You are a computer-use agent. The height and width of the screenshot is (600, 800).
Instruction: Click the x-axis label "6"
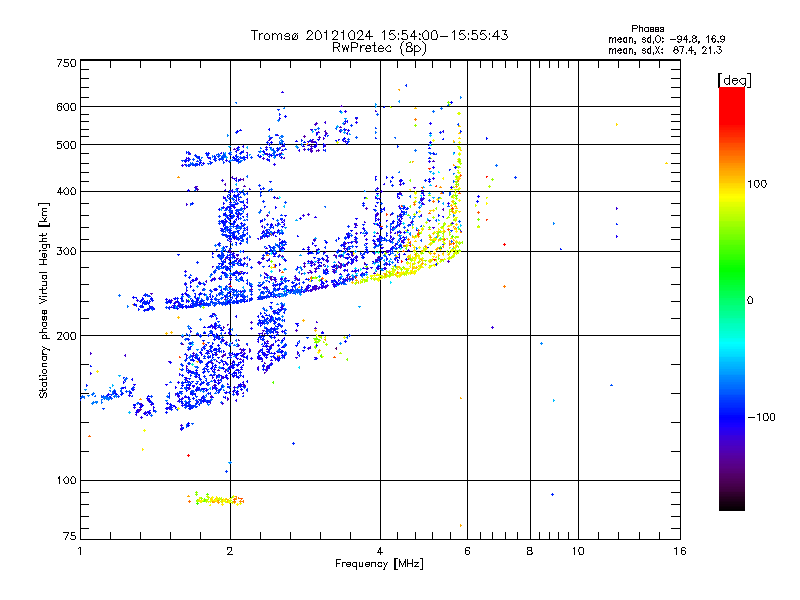tap(467, 551)
